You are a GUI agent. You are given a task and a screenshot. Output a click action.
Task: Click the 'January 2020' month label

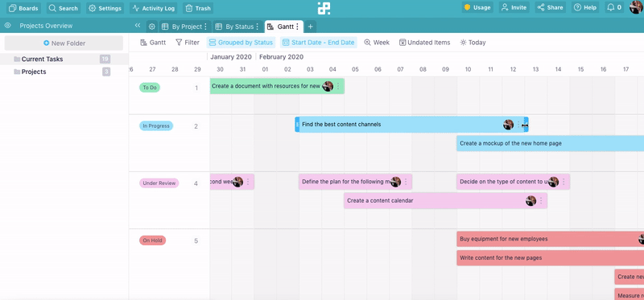coord(231,56)
